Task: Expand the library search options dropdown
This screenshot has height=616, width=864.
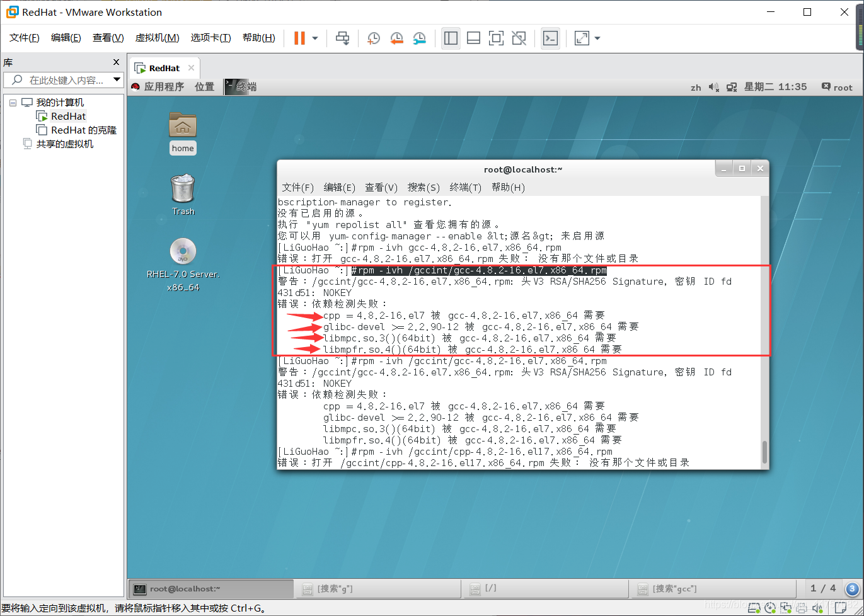Action: [117, 80]
